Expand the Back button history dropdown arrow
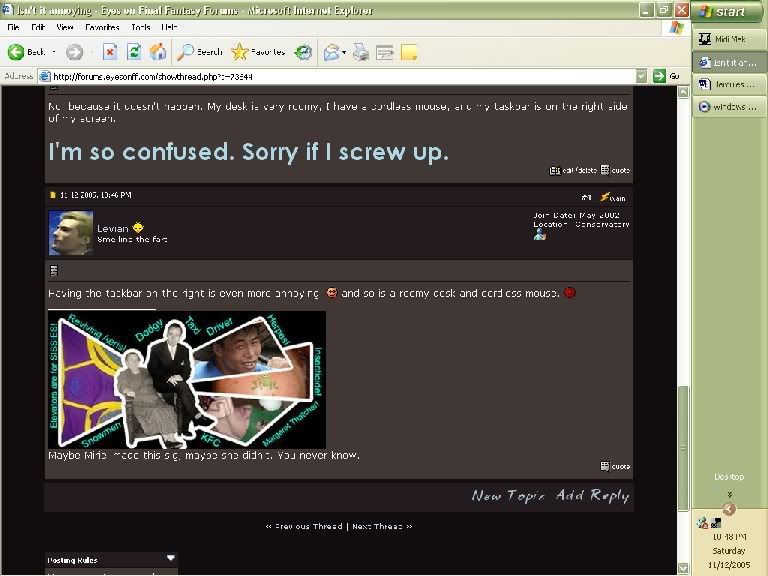The height and width of the screenshot is (576, 768). 54,52
